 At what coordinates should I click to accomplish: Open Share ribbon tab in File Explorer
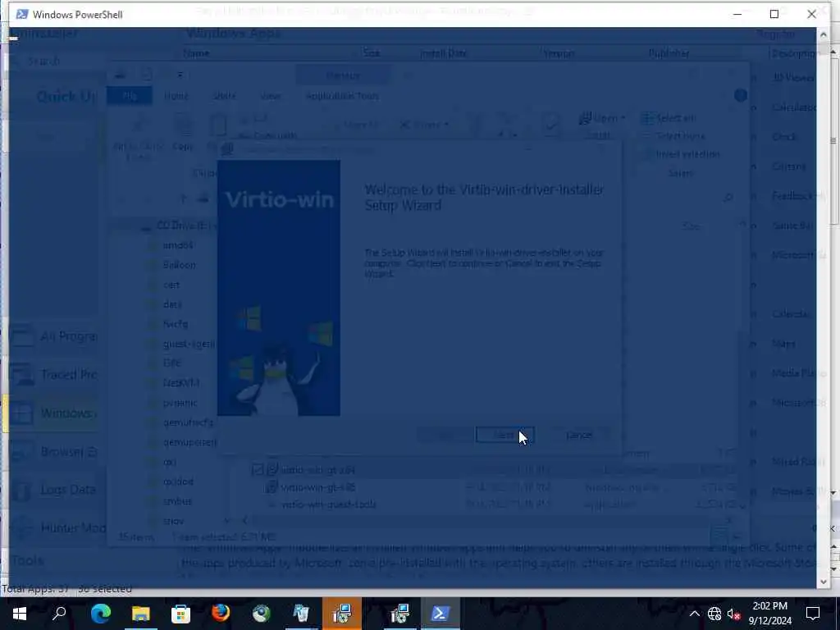[x=225, y=96]
